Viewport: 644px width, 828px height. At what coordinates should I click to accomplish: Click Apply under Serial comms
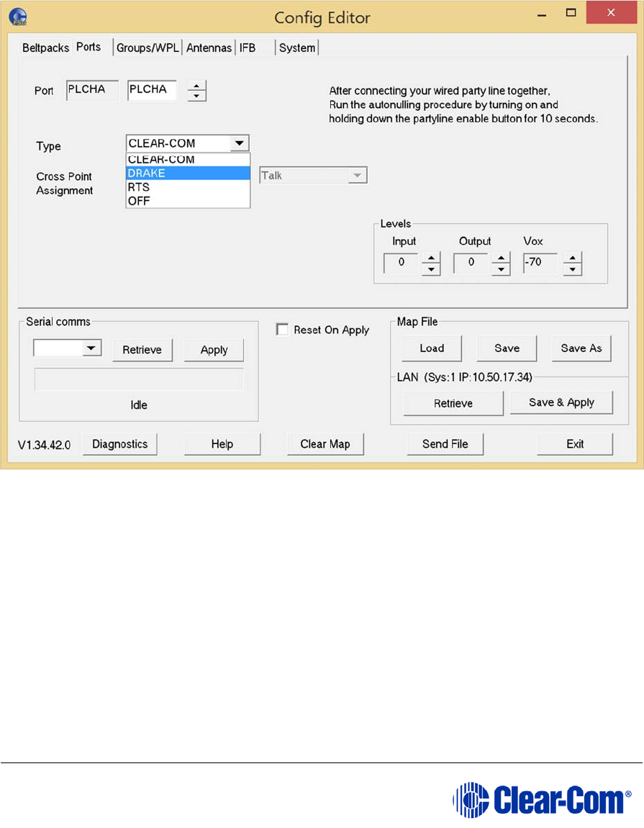(214, 350)
